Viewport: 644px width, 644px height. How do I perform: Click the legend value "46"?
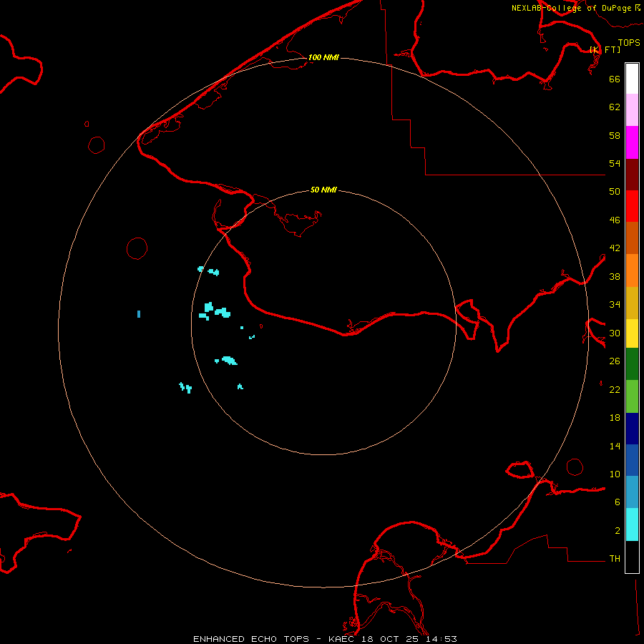click(x=615, y=220)
